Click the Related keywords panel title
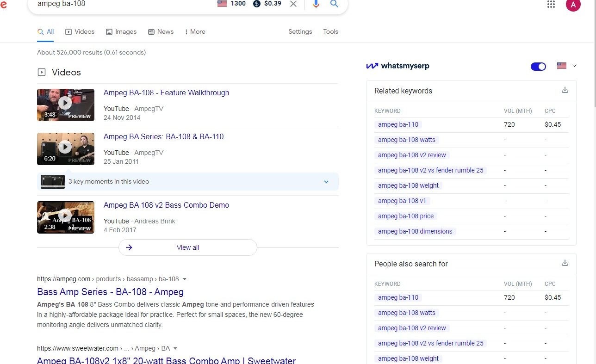 click(x=403, y=91)
